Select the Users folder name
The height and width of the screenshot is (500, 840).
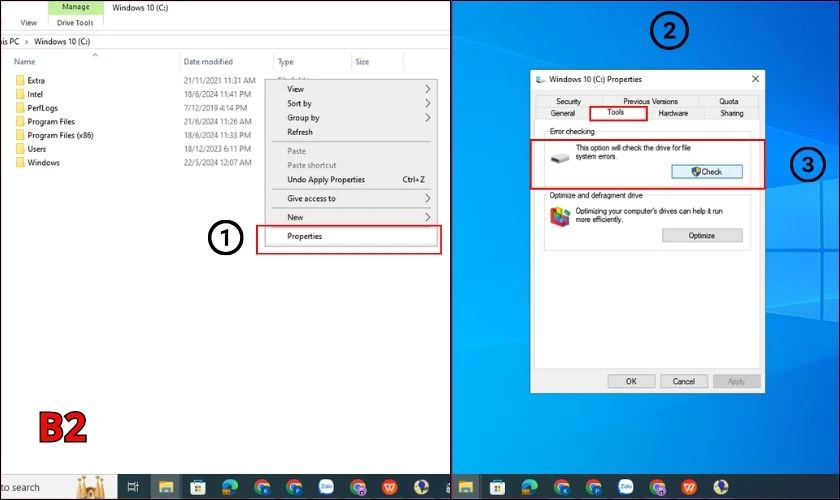coord(36,149)
